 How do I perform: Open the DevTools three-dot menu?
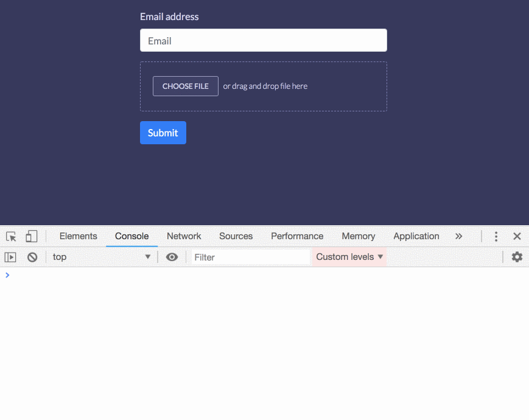(x=496, y=237)
